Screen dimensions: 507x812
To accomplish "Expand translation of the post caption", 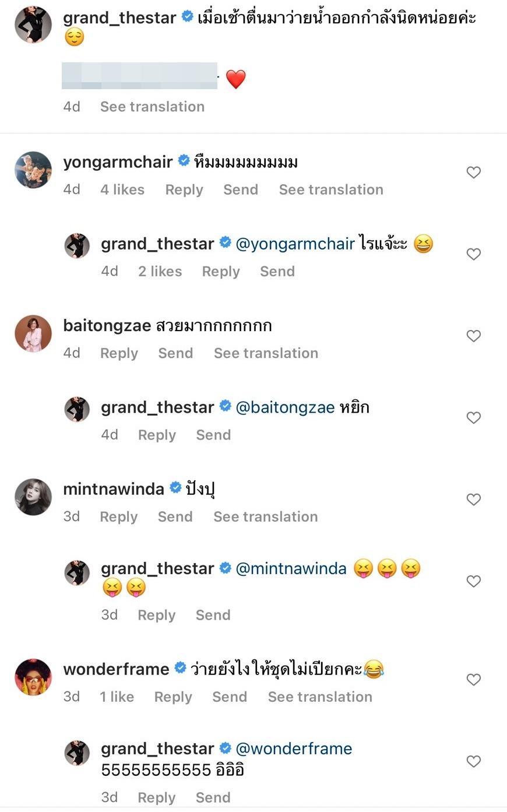I will click(x=152, y=107).
